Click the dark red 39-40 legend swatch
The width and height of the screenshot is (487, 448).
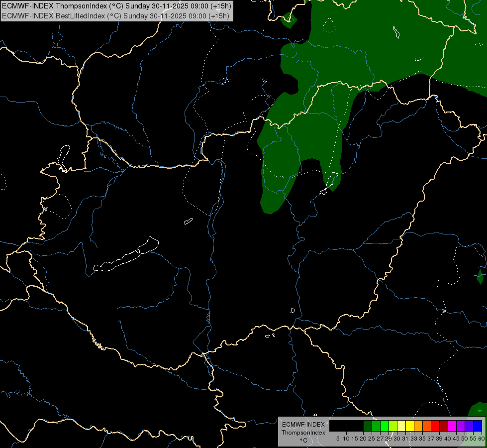point(444,426)
